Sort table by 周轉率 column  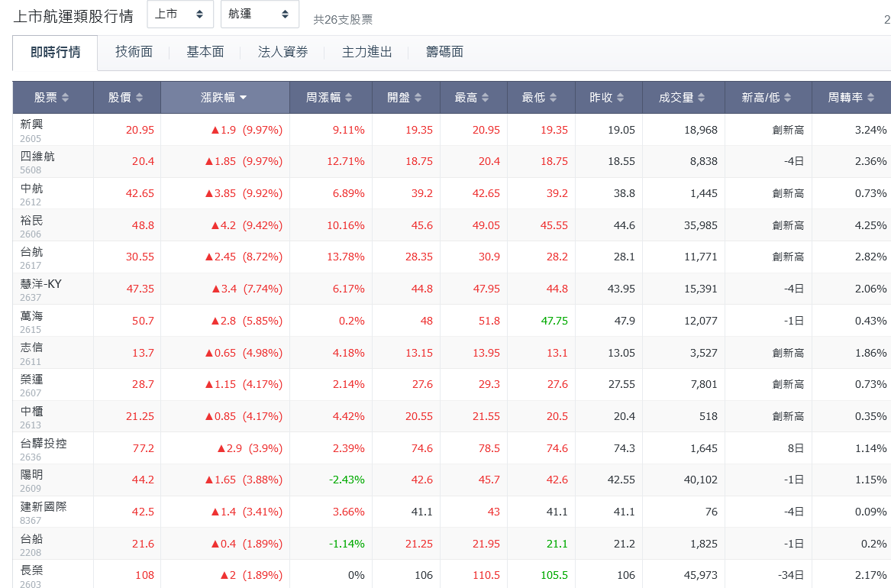pyautogui.click(x=851, y=98)
